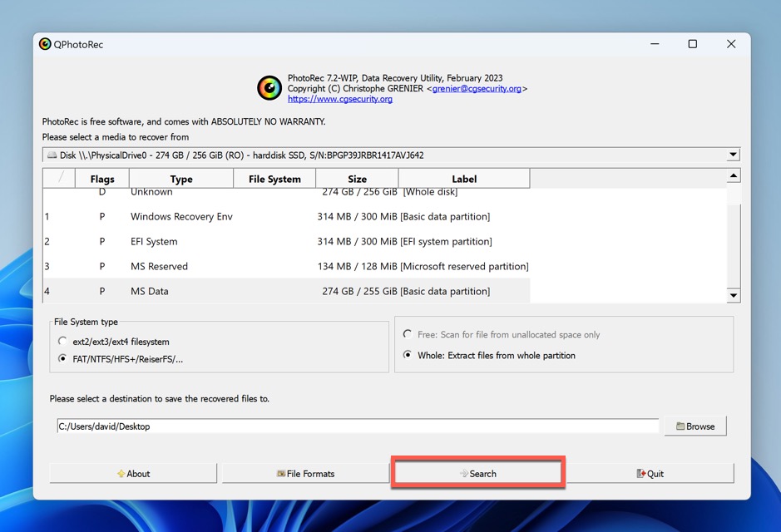The width and height of the screenshot is (781, 532).
Task: Select Whole: Extract files from whole partition
Action: tap(407, 355)
